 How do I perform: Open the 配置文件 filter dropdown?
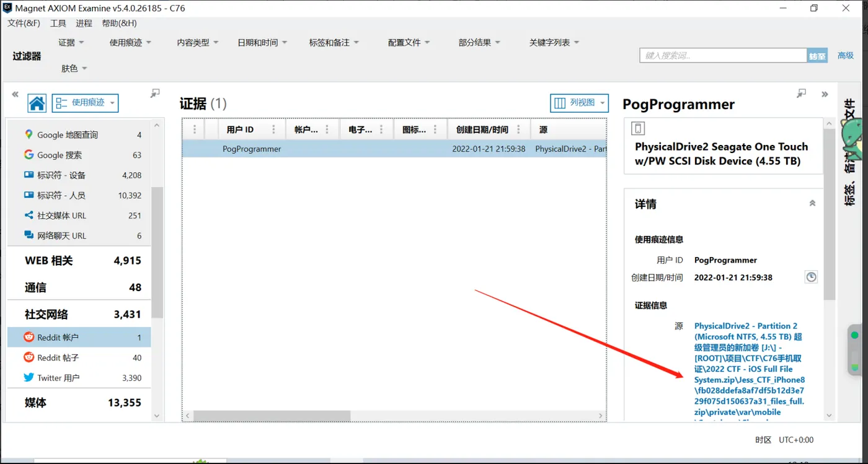tap(409, 43)
